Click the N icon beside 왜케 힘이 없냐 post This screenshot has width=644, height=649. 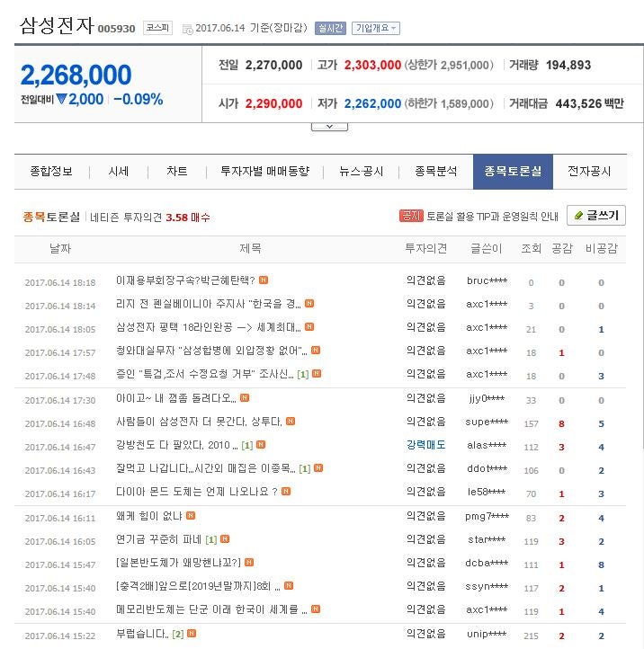[x=191, y=515]
